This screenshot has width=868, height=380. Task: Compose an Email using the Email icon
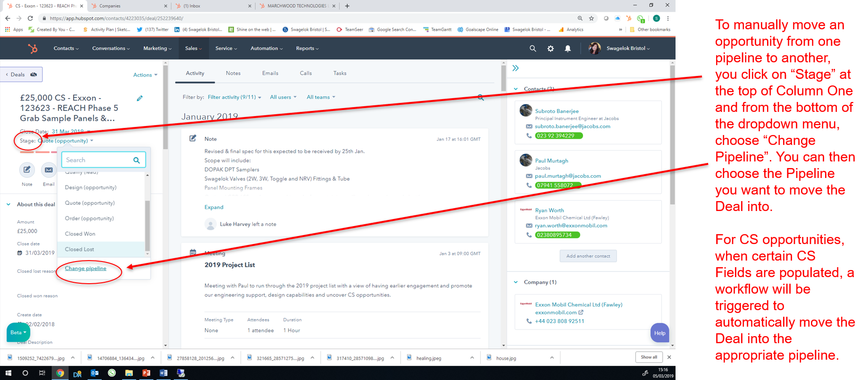coord(49,169)
